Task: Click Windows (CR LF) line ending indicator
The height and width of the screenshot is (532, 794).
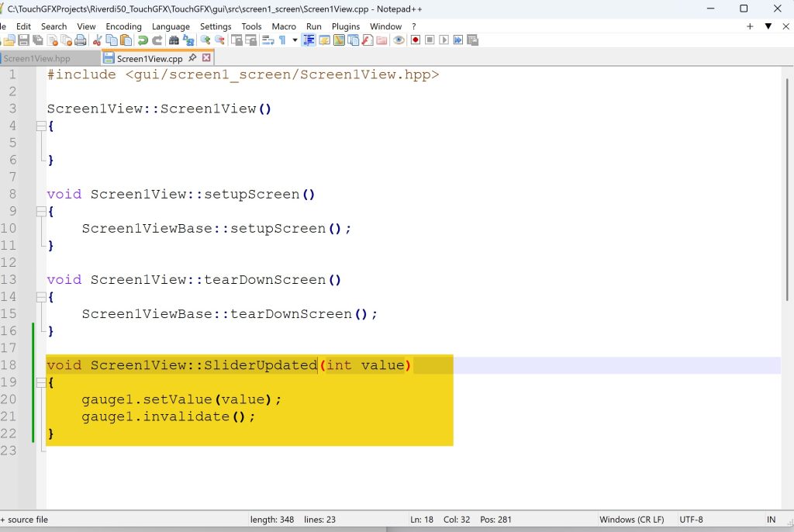Action: (631, 520)
